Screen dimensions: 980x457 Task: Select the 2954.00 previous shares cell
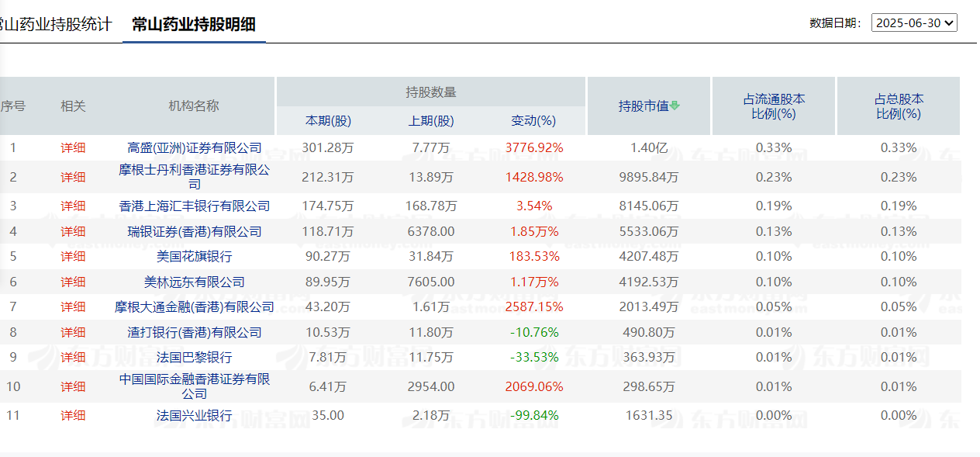(431, 386)
